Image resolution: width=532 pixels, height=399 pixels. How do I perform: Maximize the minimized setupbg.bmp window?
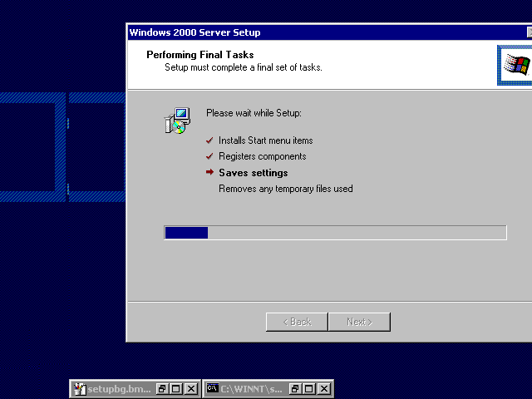click(x=177, y=388)
